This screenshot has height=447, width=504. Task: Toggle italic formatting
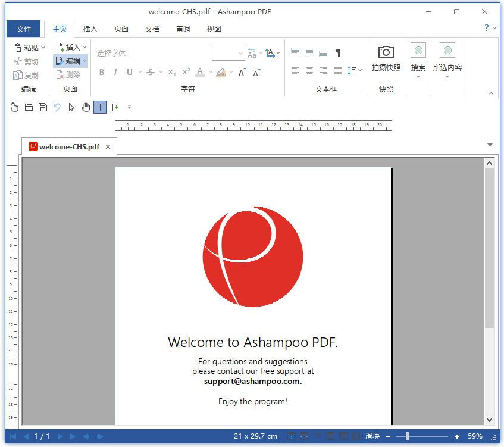(115, 73)
